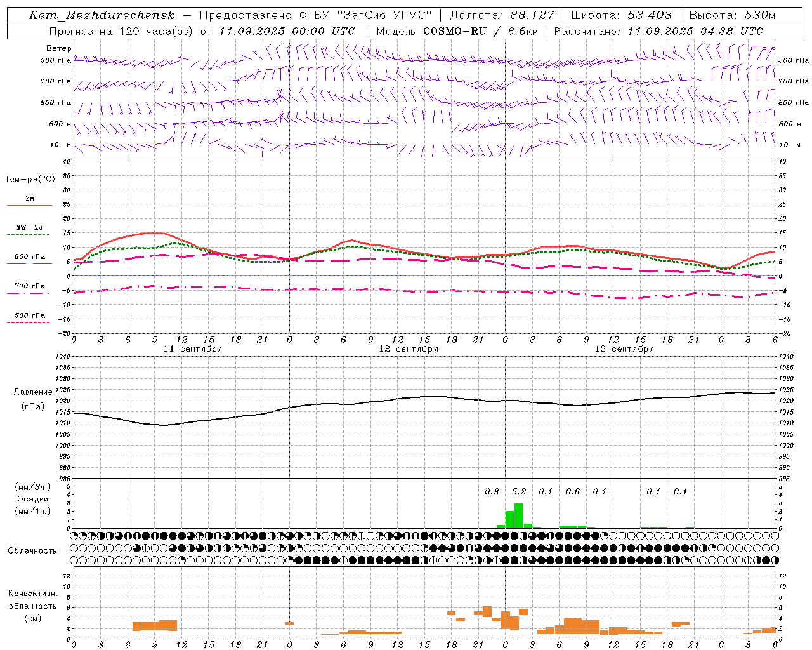Image resolution: width=812 pixels, height=650 pixels.
Task: Click the Td 2м legend entry
Action: click(30, 227)
